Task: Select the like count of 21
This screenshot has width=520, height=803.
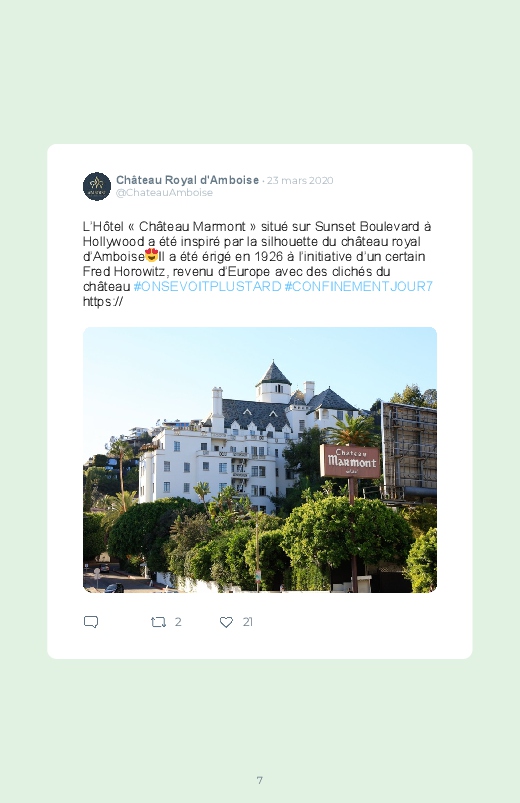Action: tap(247, 622)
